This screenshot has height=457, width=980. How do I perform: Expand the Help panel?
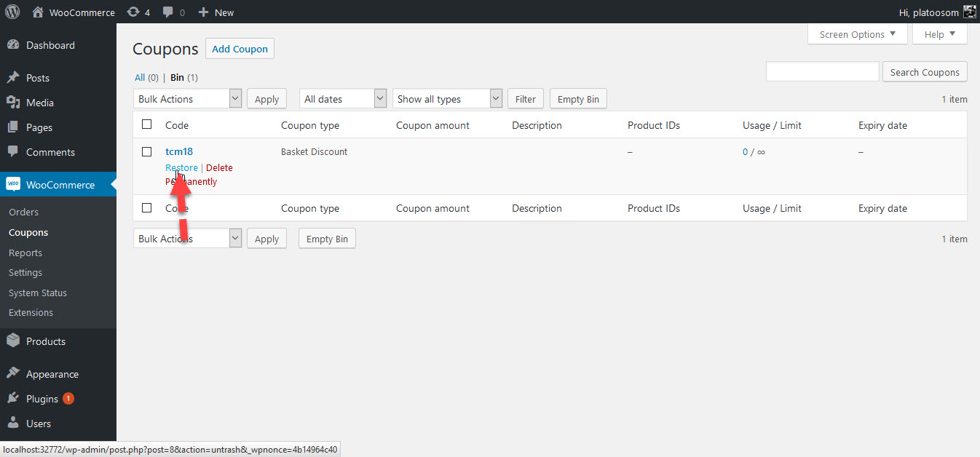tap(940, 34)
